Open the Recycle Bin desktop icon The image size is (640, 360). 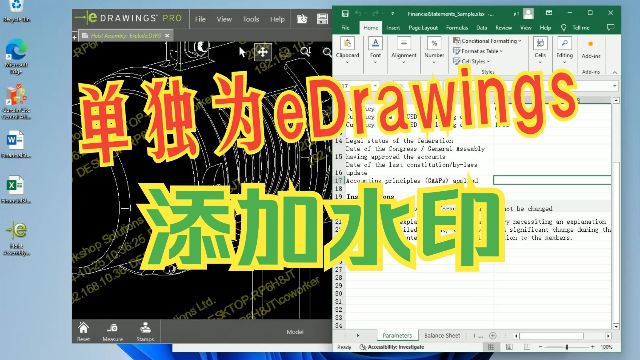point(16,10)
